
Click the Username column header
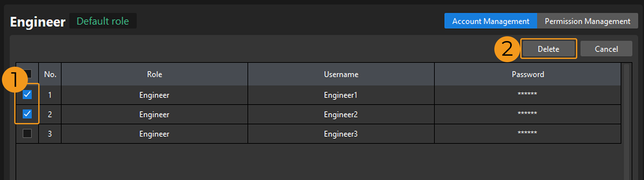click(341, 74)
